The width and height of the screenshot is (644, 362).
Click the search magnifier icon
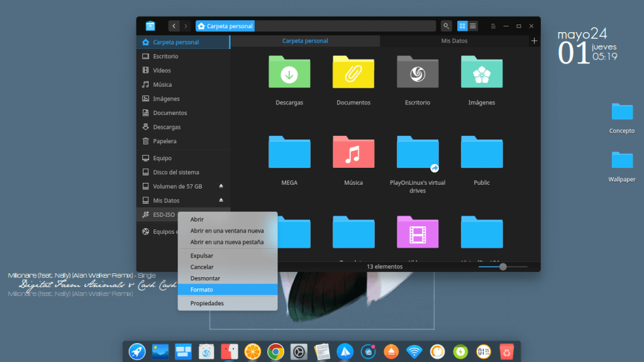pos(446,26)
